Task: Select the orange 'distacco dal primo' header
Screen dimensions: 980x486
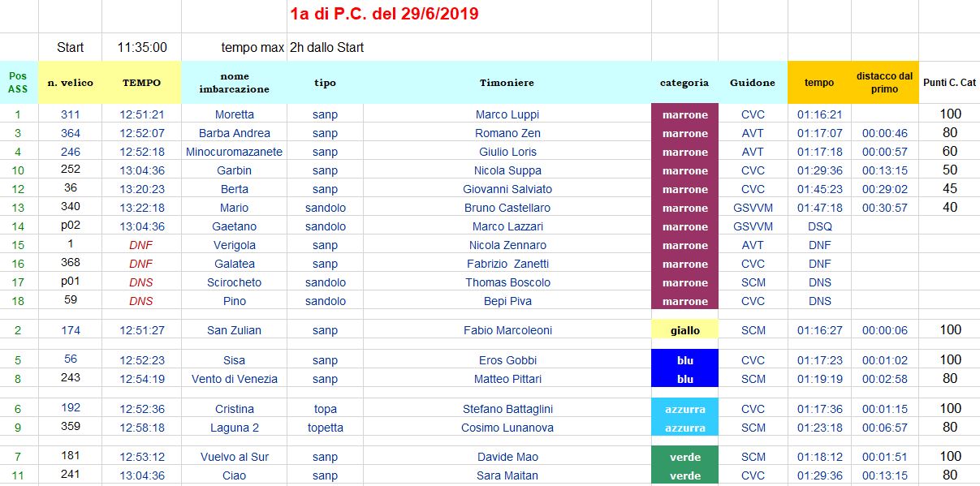Action: point(885,83)
